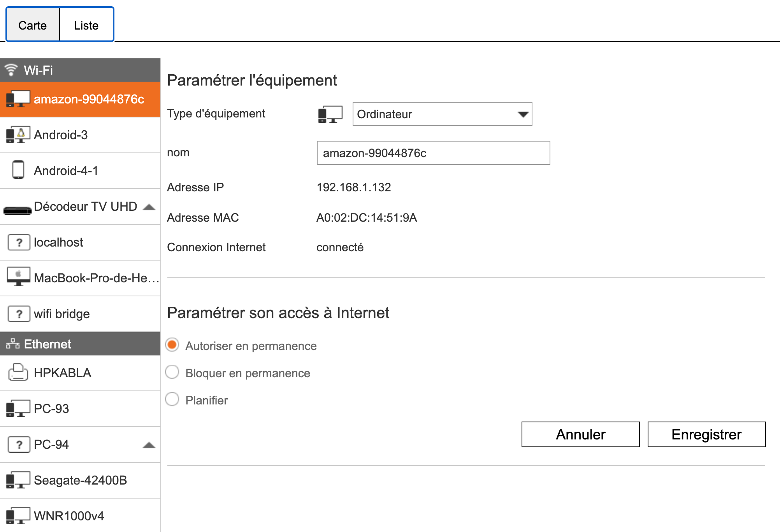Choose the Planifier radio button
Viewport: 780px width, 532px height.
(172, 399)
